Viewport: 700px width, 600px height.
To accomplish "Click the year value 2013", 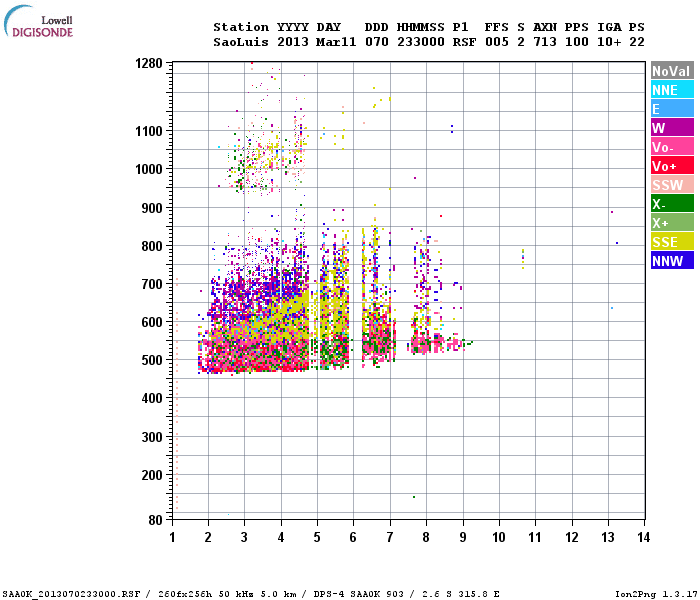I will pyautogui.click(x=292, y=42).
